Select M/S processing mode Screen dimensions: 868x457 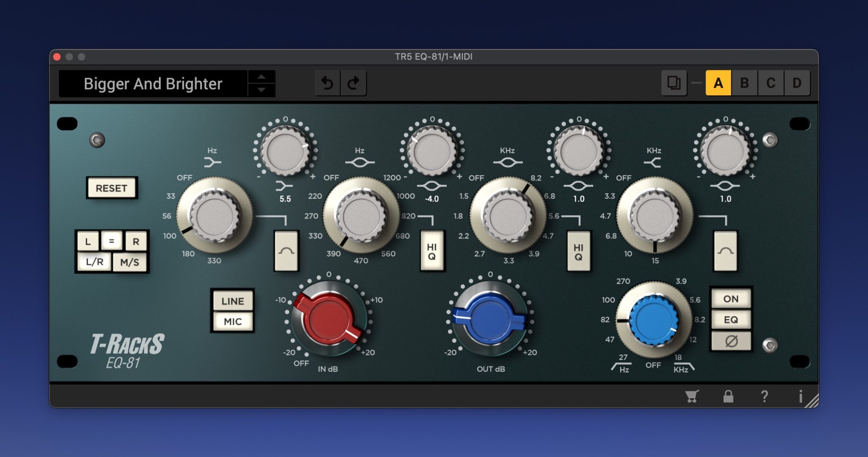[130, 262]
